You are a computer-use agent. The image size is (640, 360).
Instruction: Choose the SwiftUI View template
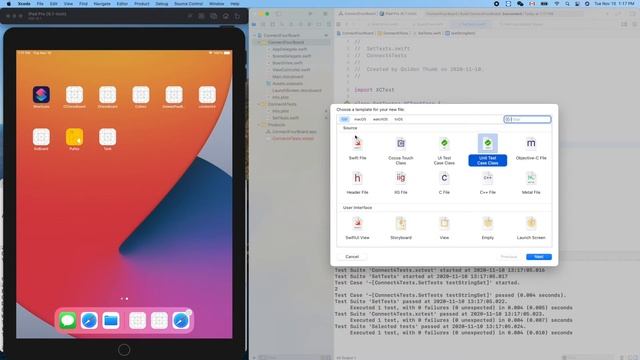point(357,228)
